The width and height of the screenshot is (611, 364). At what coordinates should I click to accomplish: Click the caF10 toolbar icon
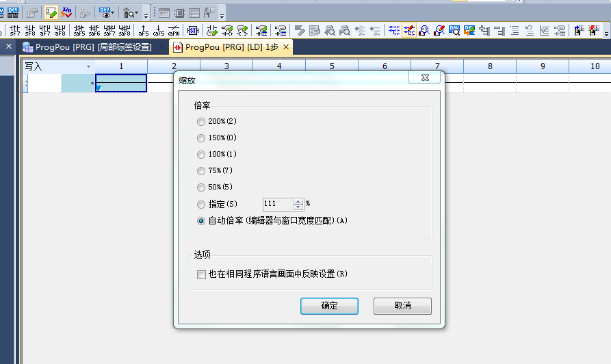(174, 30)
